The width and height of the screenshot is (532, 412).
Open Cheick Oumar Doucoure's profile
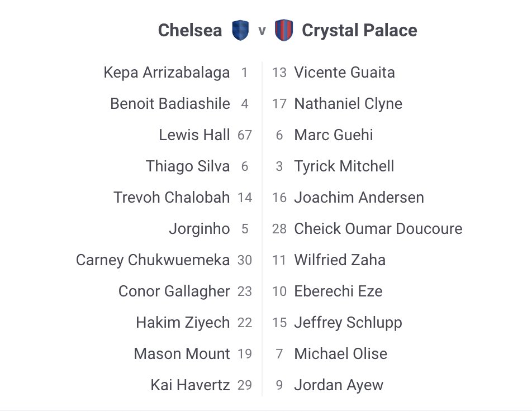point(378,229)
